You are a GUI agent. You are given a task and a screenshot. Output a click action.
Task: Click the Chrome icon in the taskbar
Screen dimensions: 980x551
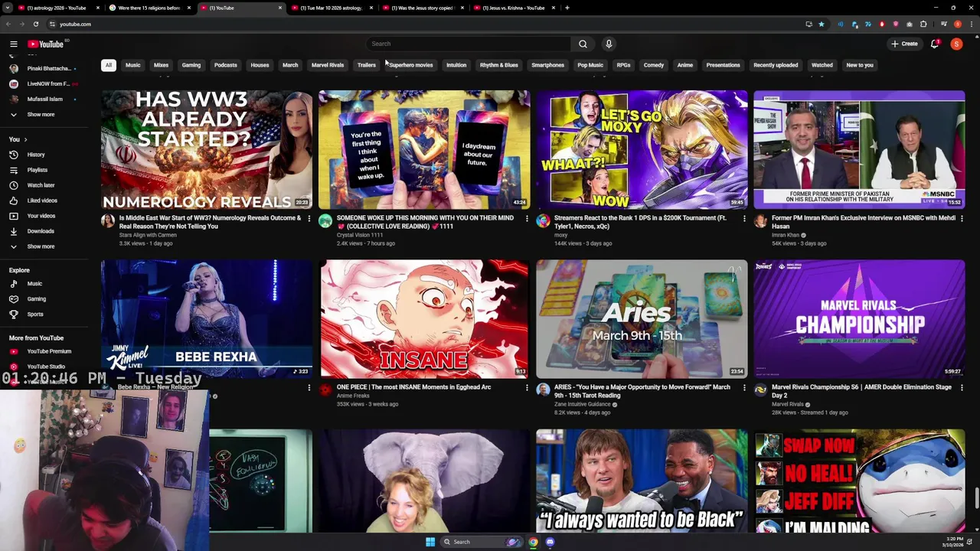pos(533,542)
